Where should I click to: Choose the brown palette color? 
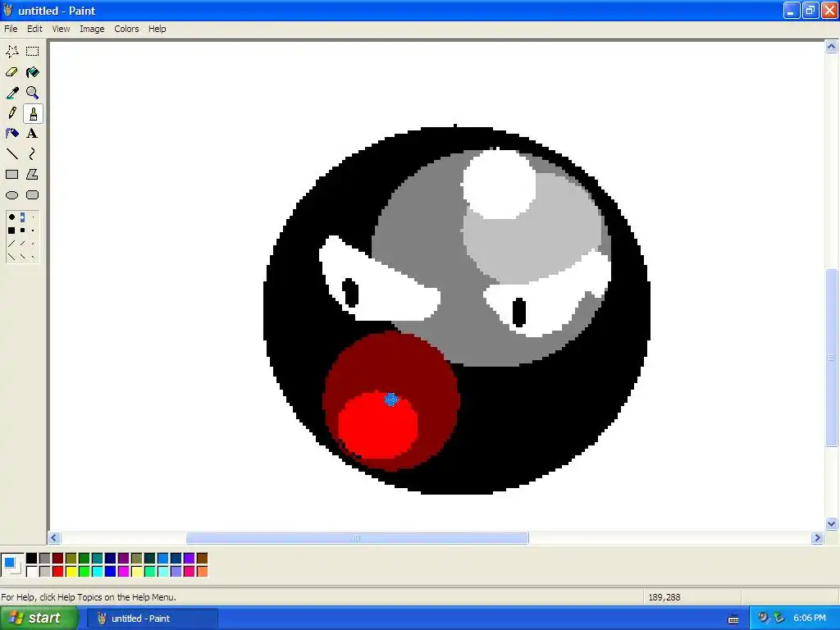pos(202,559)
